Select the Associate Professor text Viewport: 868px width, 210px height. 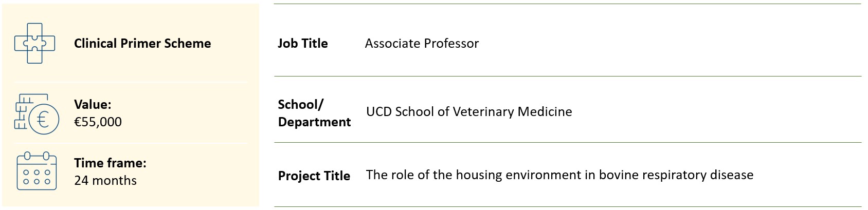(422, 43)
